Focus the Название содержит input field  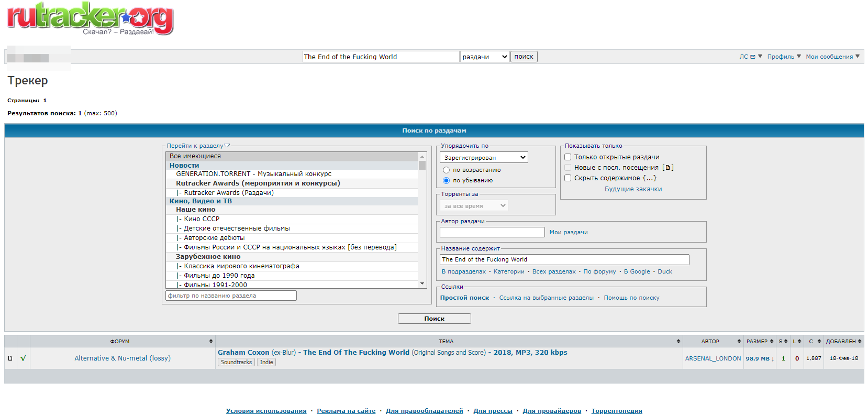[564, 259]
